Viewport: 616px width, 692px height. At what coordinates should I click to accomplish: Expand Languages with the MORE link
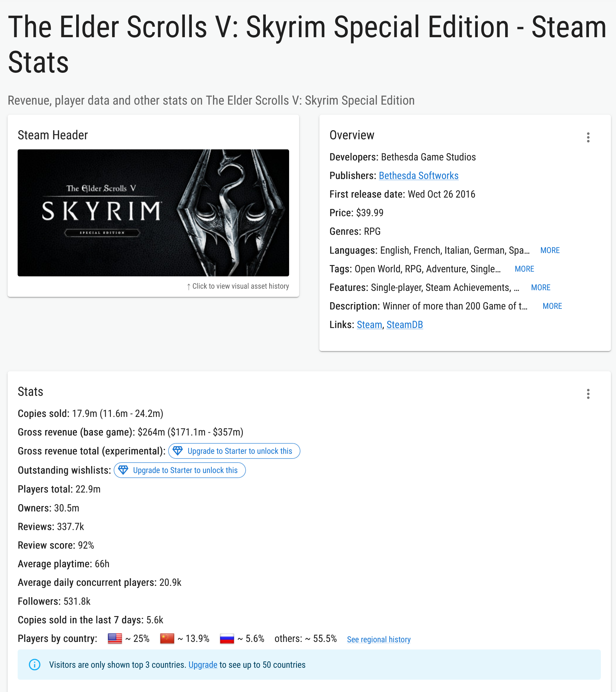550,250
